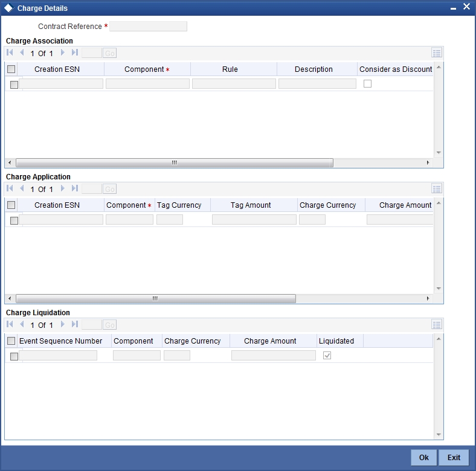This screenshot has height=471, width=476.
Task: Go to next page in Charge Liquidation
Action: 63,324
